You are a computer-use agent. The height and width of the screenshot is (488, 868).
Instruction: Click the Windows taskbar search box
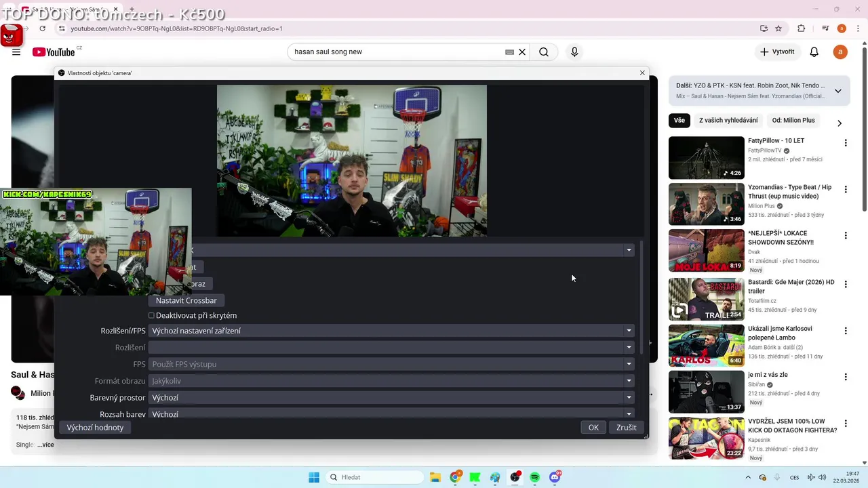pyautogui.click(x=374, y=477)
